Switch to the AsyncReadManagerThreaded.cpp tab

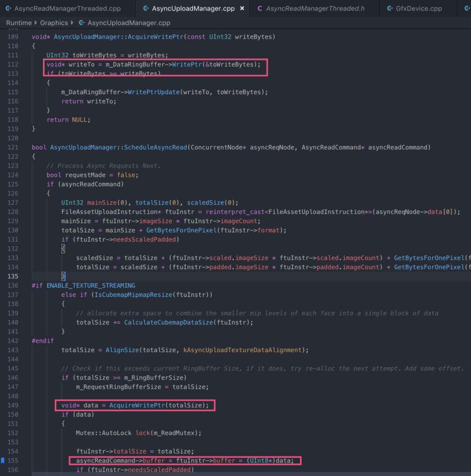click(67, 8)
